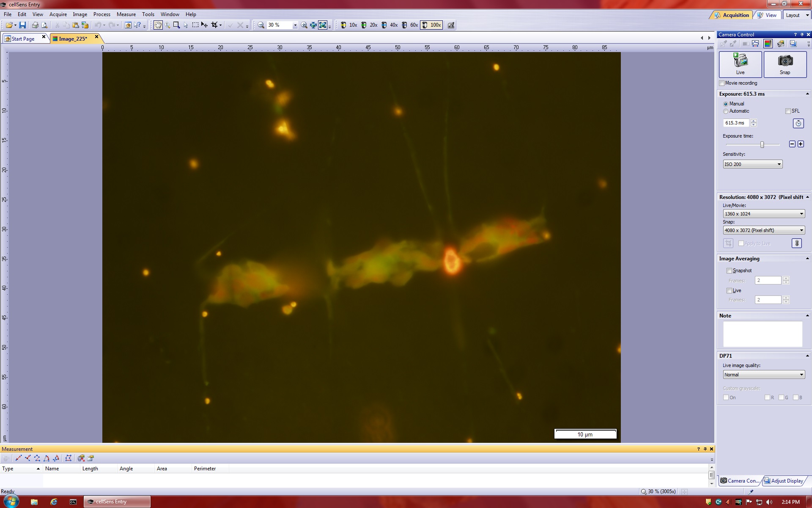
Task: Open the zoom percentage dropdown
Action: pyautogui.click(x=295, y=25)
